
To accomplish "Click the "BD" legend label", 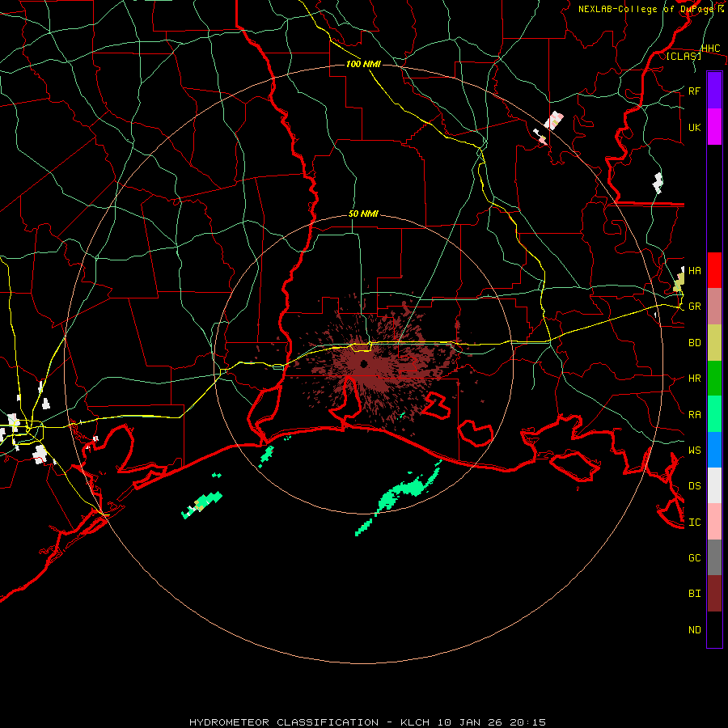I will point(694,343).
